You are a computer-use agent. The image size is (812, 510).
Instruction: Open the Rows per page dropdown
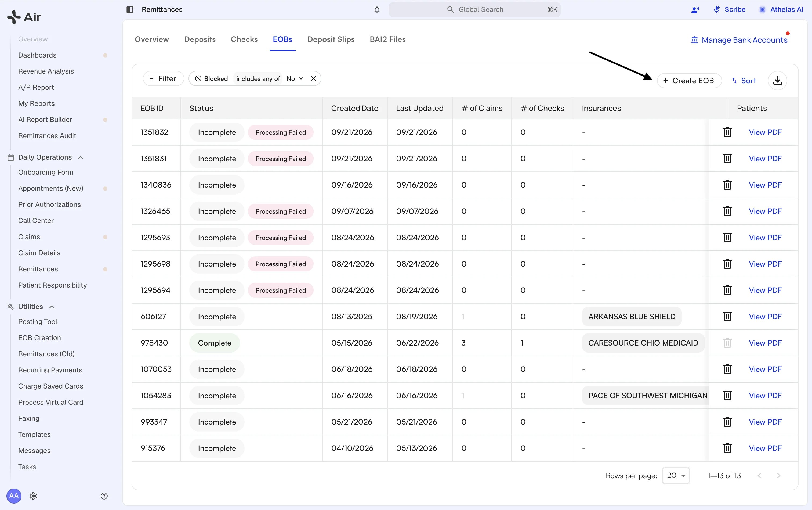[676, 476]
